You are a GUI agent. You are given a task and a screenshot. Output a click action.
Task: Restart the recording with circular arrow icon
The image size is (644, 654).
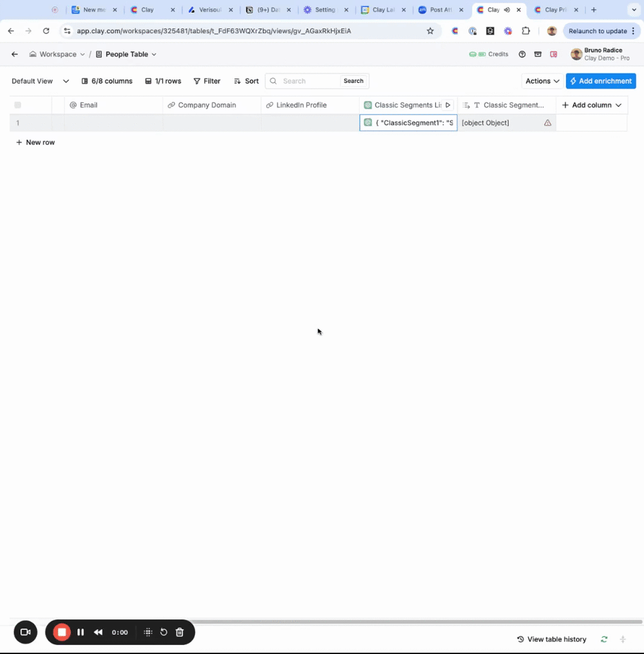pyautogui.click(x=164, y=632)
